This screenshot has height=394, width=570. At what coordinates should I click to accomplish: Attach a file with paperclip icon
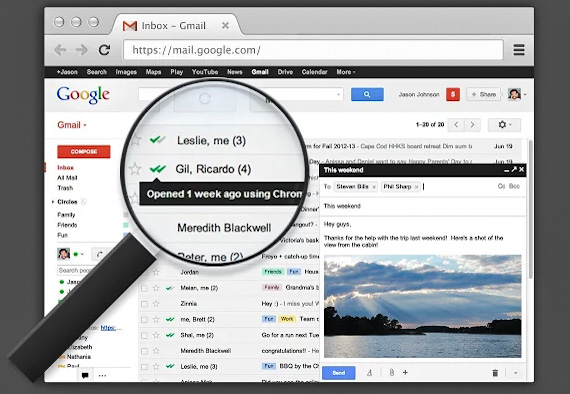point(392,373)
